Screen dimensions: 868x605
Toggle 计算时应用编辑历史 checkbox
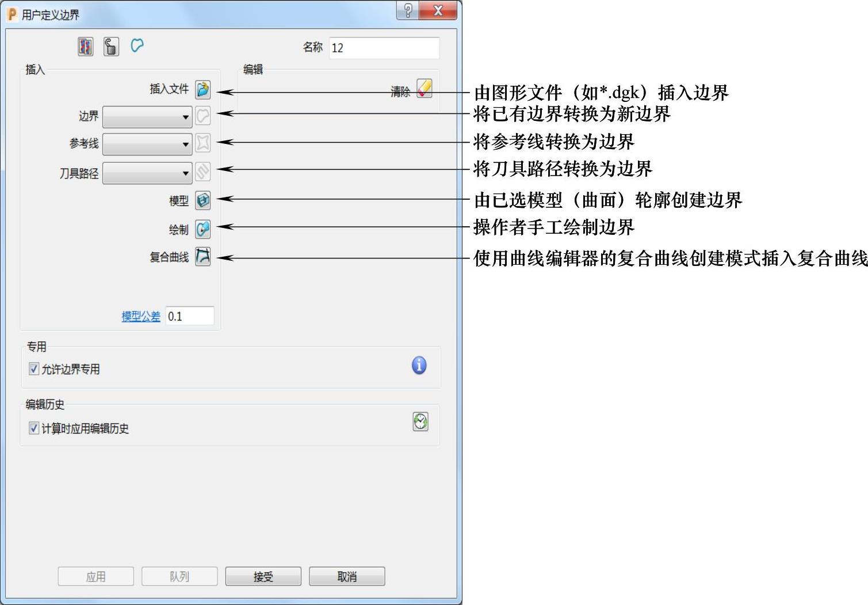(34, 428)
